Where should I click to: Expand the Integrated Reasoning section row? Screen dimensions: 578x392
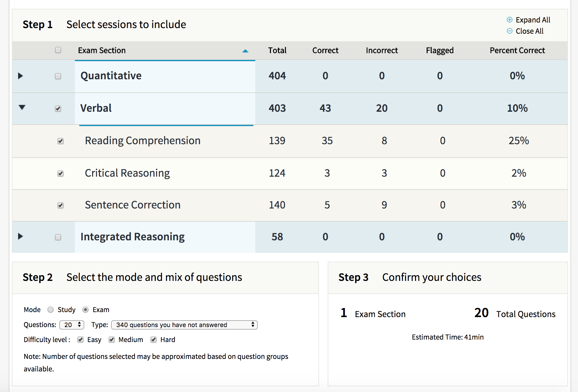click(x=21, y=236)
